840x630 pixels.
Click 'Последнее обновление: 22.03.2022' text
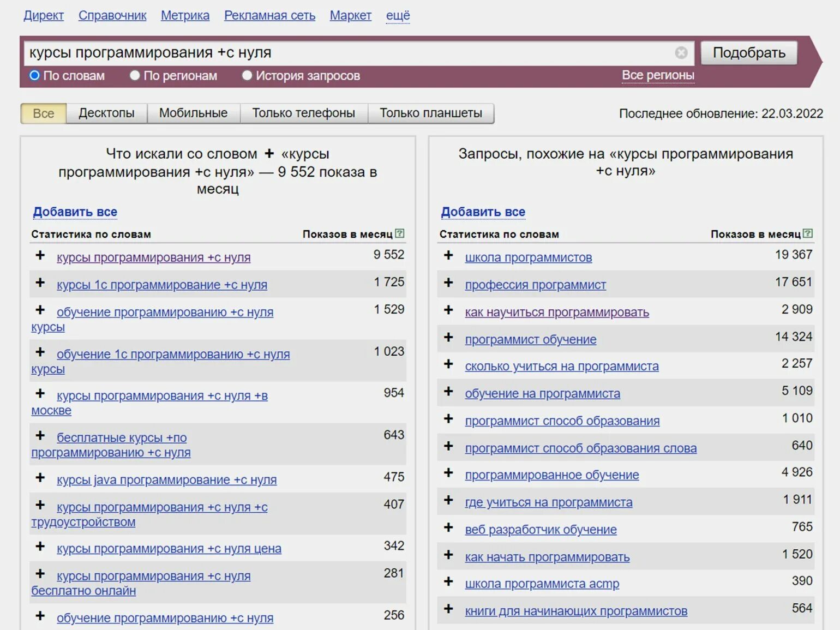(721, 113)
